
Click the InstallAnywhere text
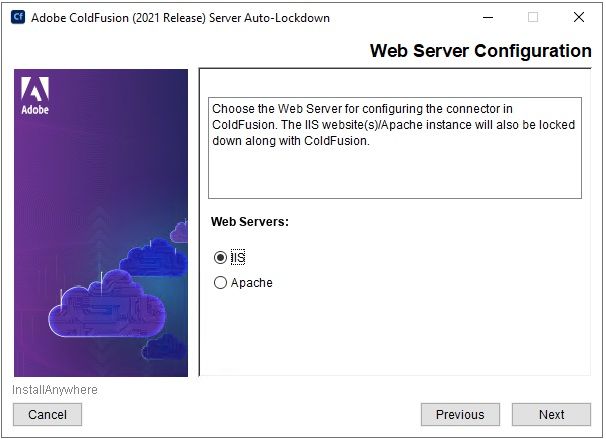(x=54, y=390)
